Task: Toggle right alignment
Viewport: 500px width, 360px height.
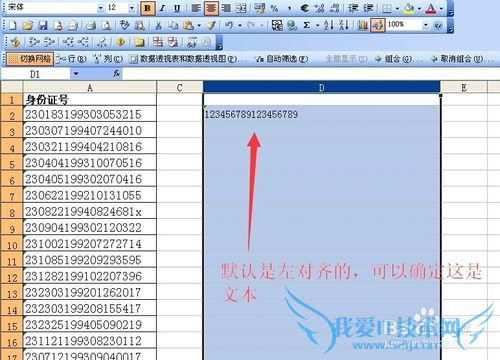Action: point(226,8)
